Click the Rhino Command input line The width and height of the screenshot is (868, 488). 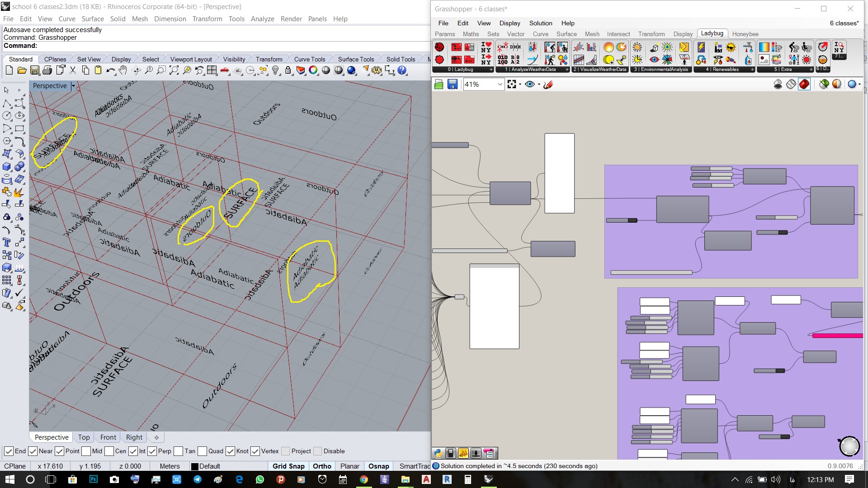pos(216,46)
